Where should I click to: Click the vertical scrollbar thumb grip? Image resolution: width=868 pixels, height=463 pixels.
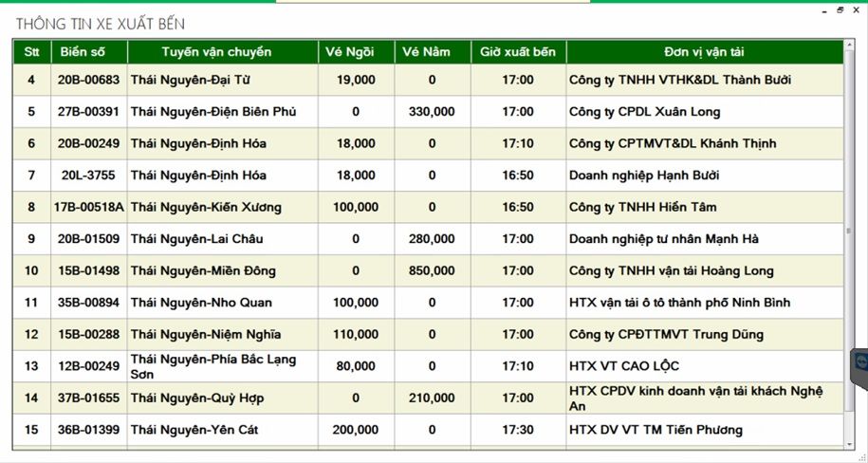point(850,231)
